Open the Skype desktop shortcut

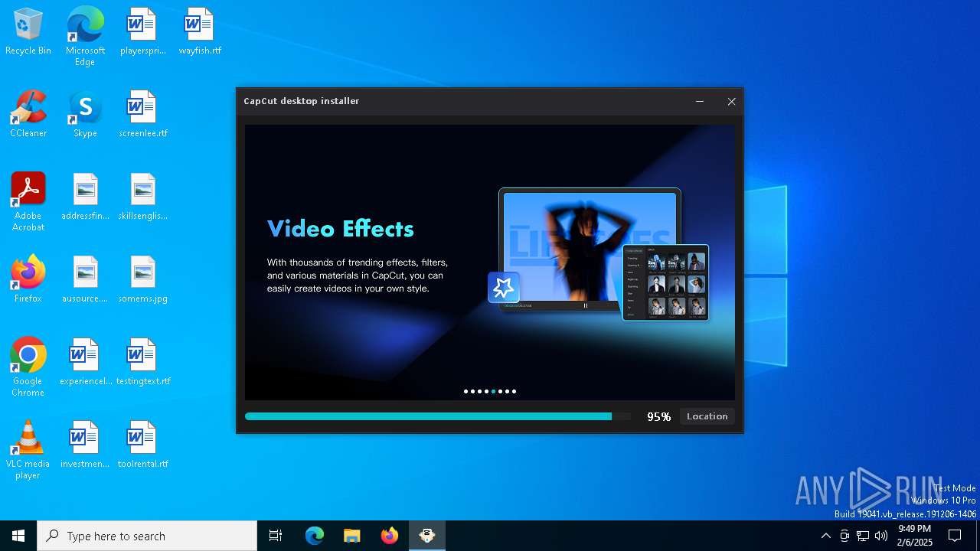(x=85, y=114)
